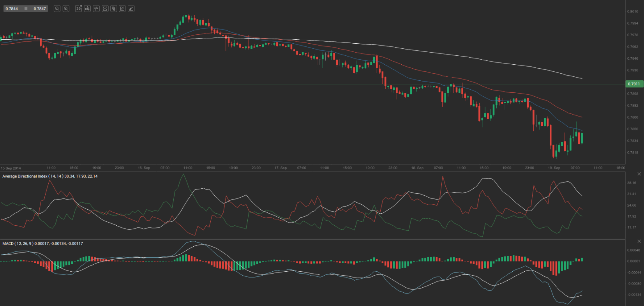
Task: Close the Average Directional Index panel
Action: [x=639, y=174]
